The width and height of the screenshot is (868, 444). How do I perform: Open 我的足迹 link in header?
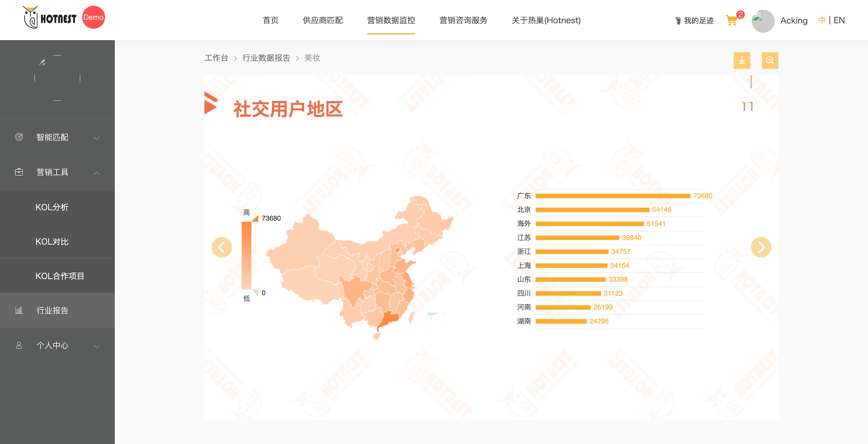[x=694, y=21]
